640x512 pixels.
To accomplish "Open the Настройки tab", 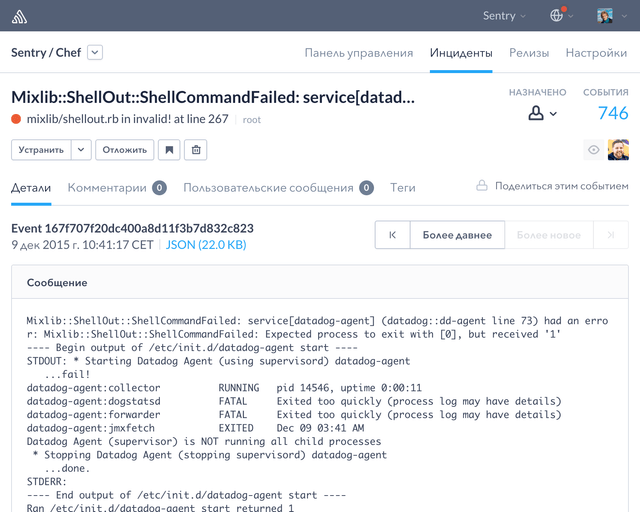I will 596,53.
